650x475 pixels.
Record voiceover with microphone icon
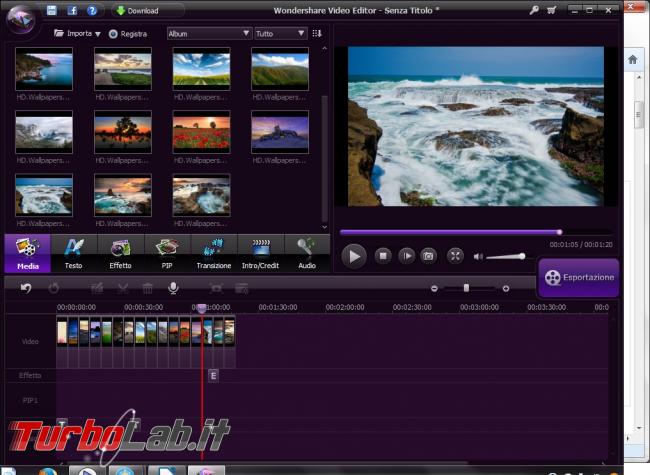174,288
